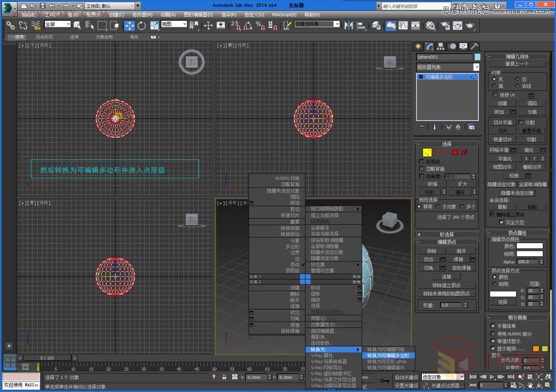Select the Select and Move tool

(x=130, y=26)
